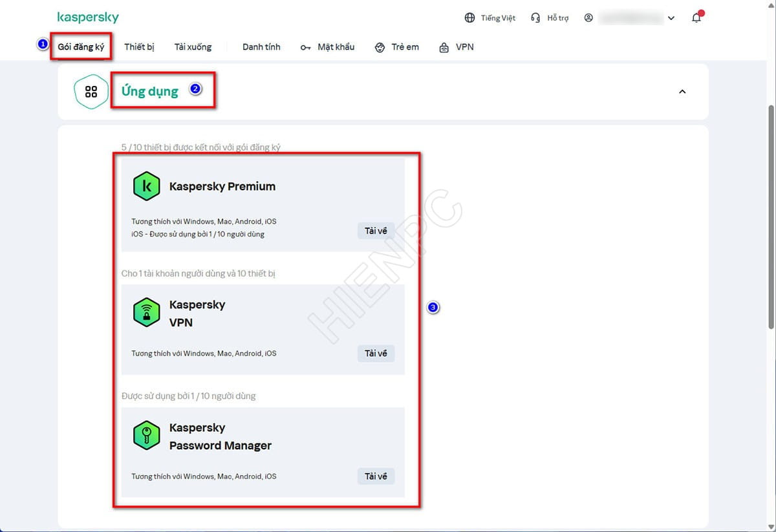Click the Password Manager key icon

click(146, 436)
